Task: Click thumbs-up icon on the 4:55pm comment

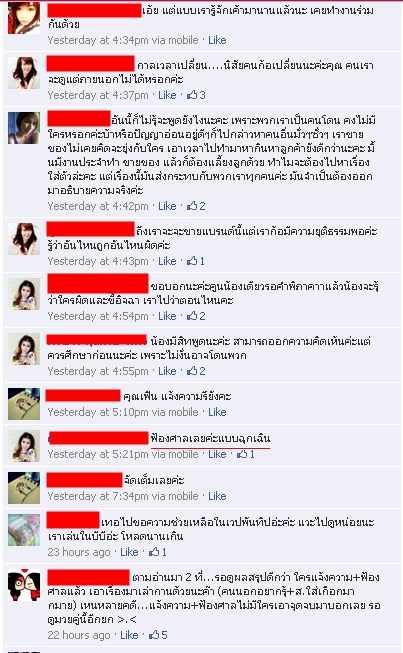Action: [192, 371]
